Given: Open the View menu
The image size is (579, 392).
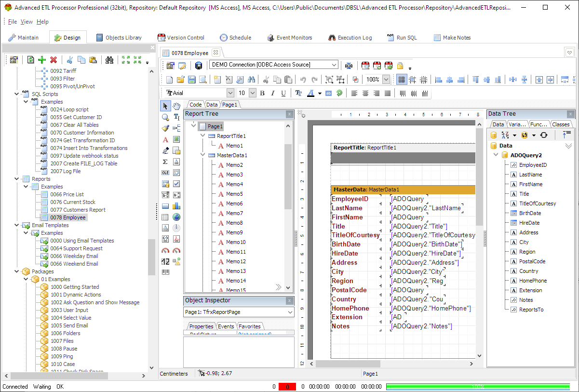Looking at the screenshot, I should tap(27, 22).
